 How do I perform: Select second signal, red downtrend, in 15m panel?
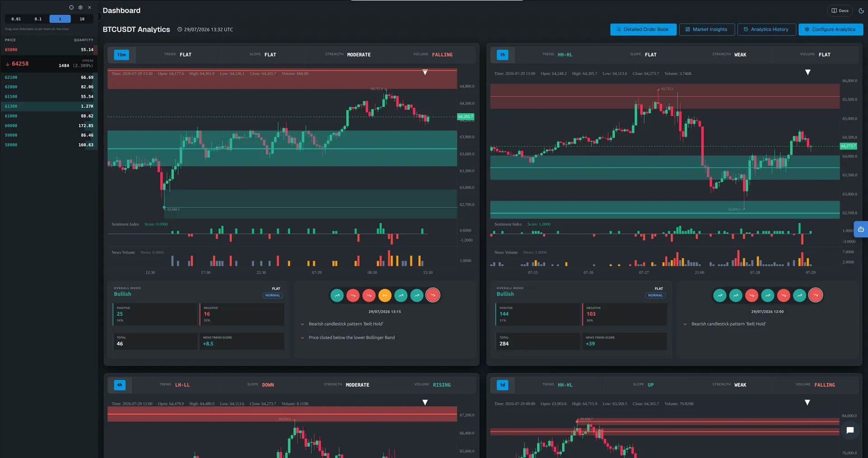click(x=353, y=295)
